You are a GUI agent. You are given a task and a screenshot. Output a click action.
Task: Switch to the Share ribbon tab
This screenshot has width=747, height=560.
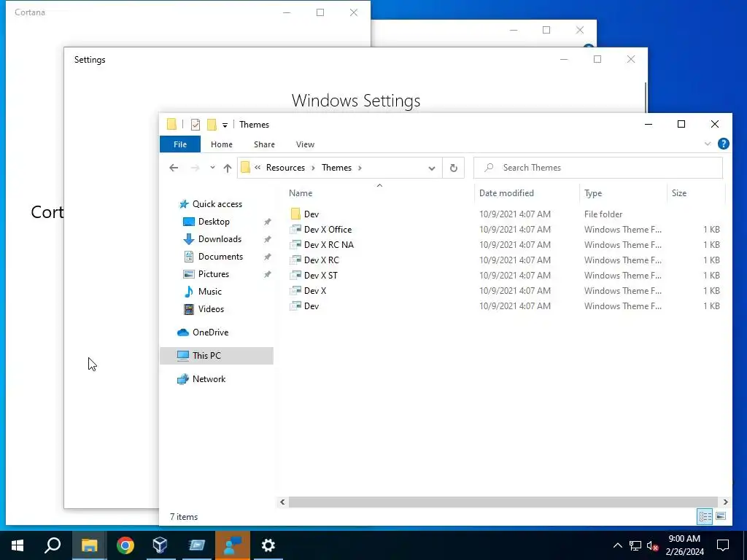click(x=264, y=144)
